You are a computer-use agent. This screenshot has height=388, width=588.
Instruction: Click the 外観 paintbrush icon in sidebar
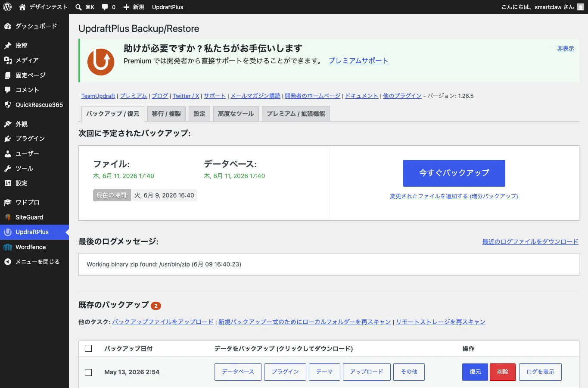tap(8, 124)
